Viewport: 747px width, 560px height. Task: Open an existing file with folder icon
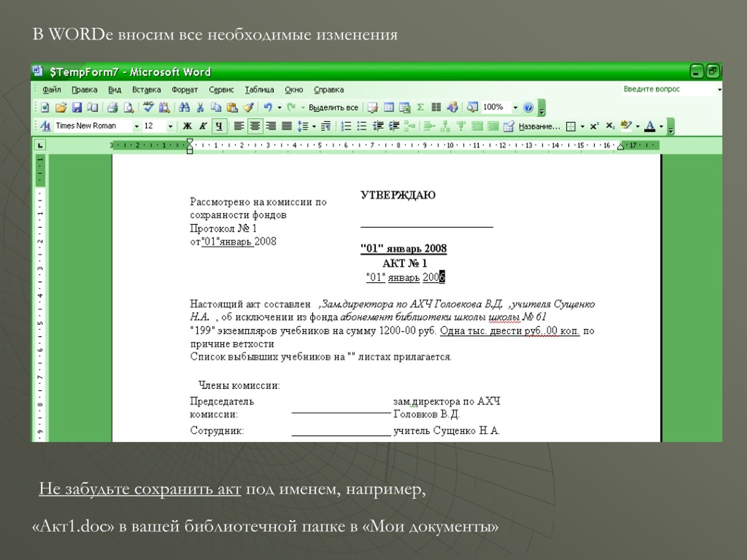pos(61,108)
